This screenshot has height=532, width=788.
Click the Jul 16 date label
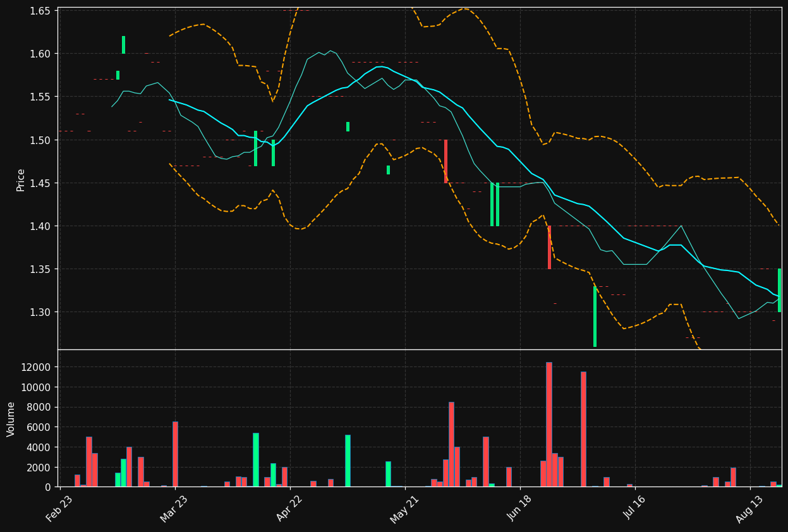[634, 509]
